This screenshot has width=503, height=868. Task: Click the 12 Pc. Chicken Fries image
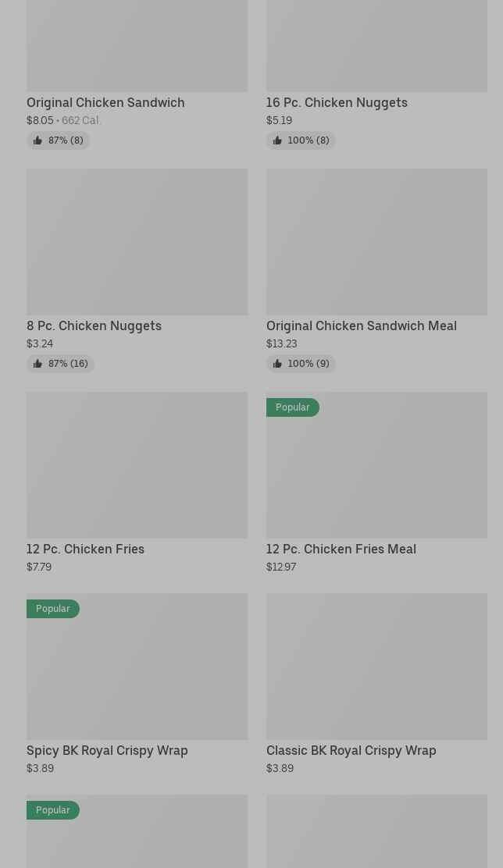[x=137, y=465]
